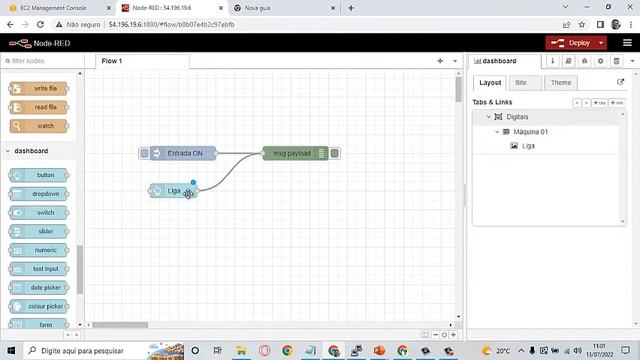
Task: Add a new flow with plus icon
Action: pos(440,61)
